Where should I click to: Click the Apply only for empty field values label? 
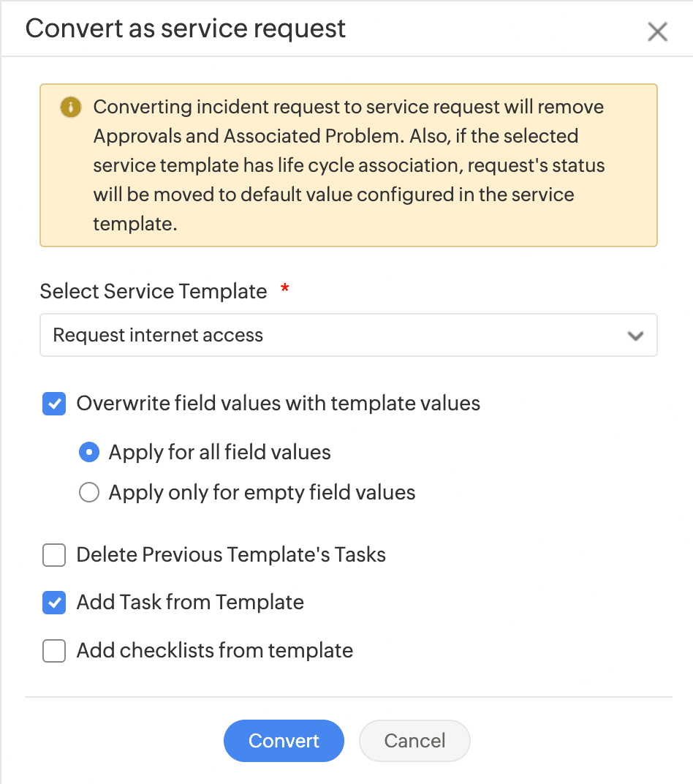coord(262,493)
